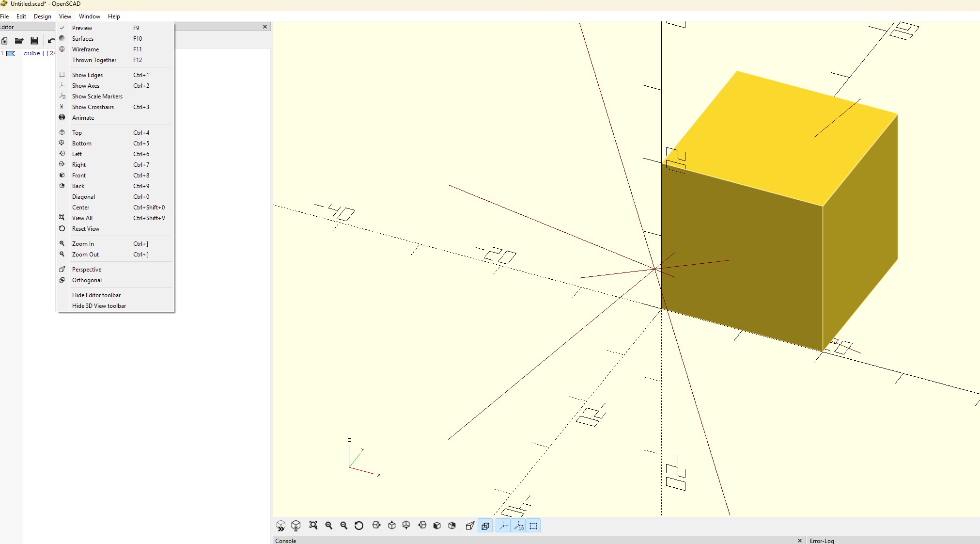Open the Edit menu
The image size is (980, 544).
[x=21, y=16]
